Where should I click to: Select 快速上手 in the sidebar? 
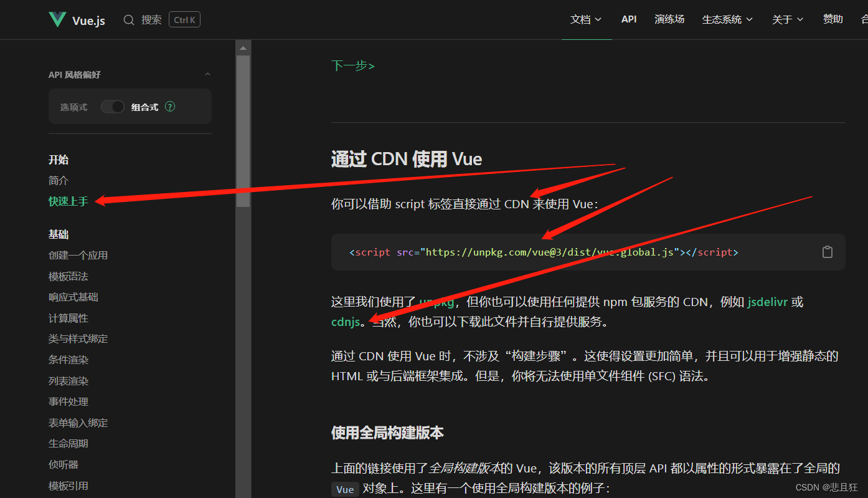click(x=68, y=201)
